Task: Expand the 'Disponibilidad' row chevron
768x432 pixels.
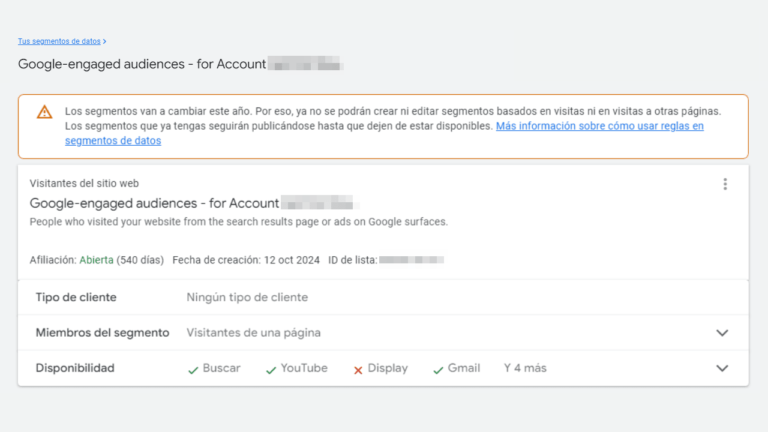Action: click(722, 368)
